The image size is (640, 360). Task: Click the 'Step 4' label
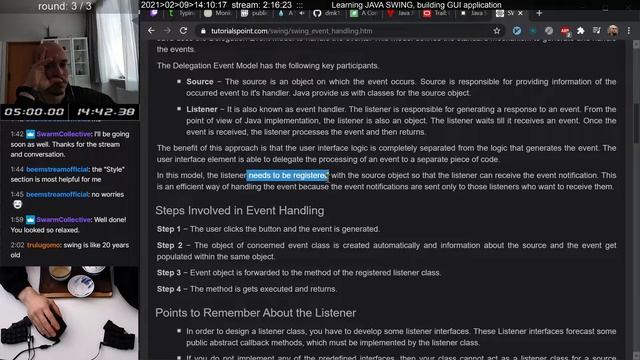(x=169, y=289)
